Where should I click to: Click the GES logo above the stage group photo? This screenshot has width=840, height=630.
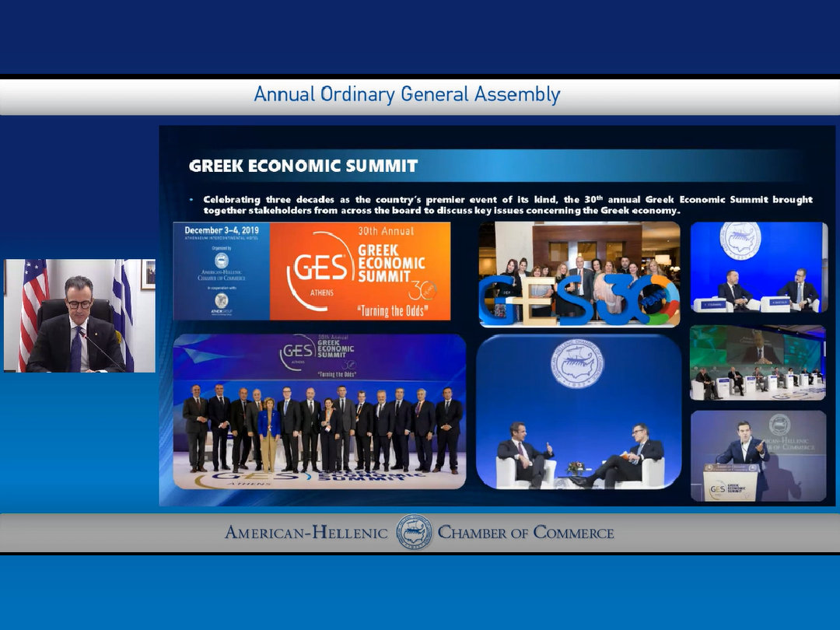tap(297, 352)
